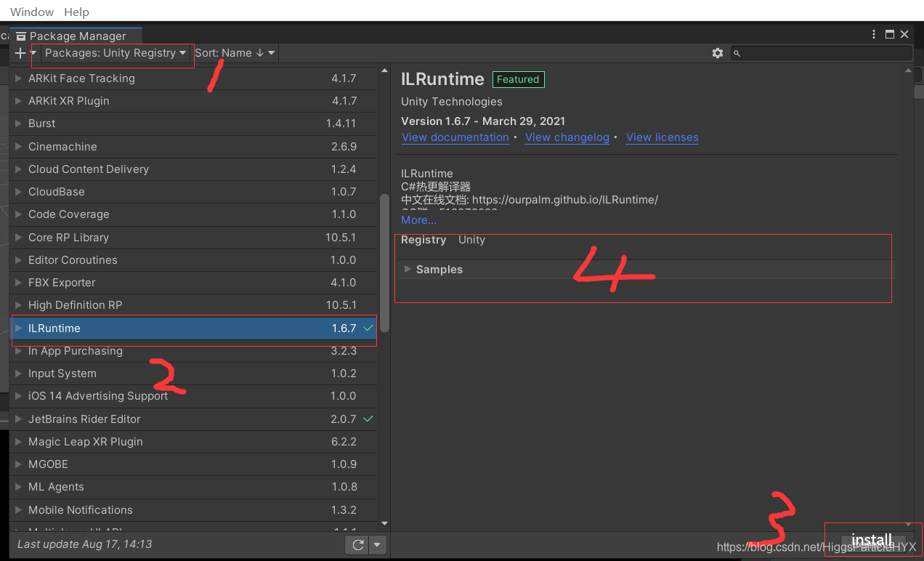Expand ARKit Face Tracking package
The image size is (924, 561).
tap(19, 78)
